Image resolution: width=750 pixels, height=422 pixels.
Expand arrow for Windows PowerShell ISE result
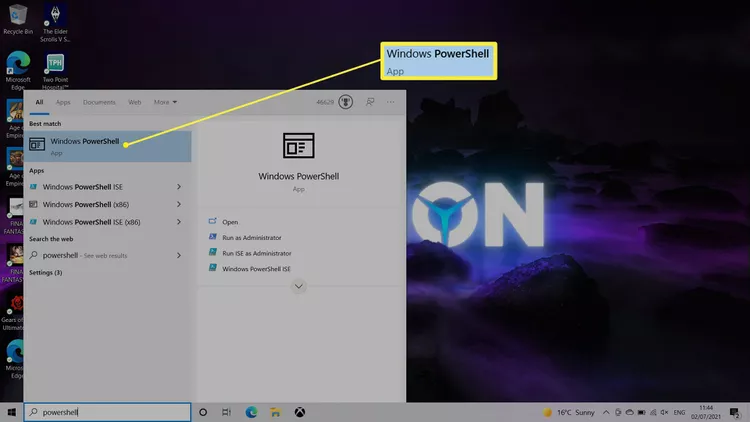[179, 187]
